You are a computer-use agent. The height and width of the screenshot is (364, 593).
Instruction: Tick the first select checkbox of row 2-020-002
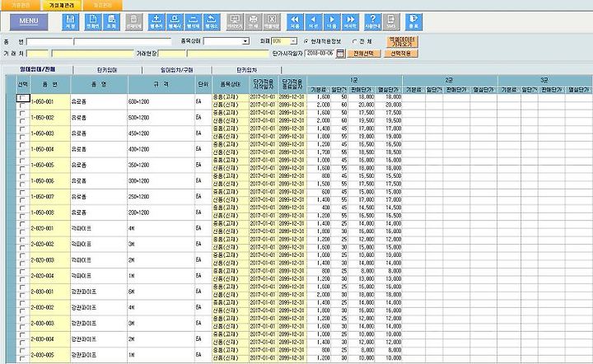[22, 240]
